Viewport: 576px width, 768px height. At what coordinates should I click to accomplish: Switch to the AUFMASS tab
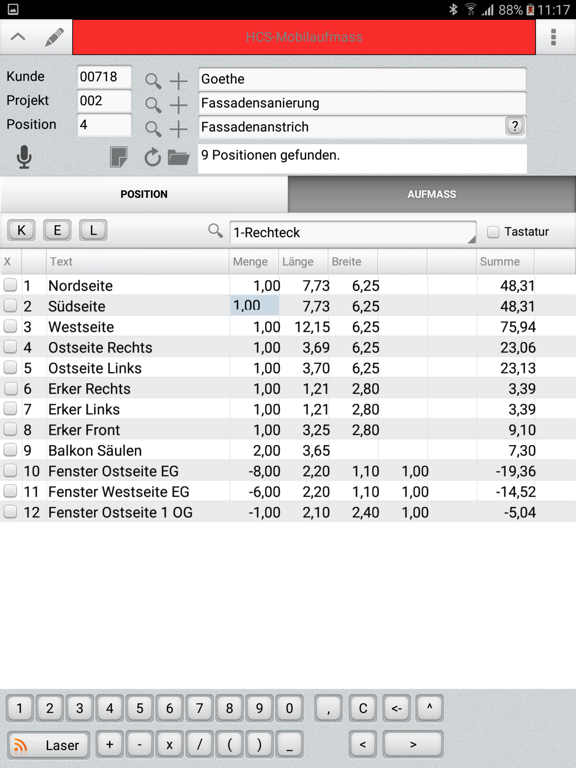432,194
